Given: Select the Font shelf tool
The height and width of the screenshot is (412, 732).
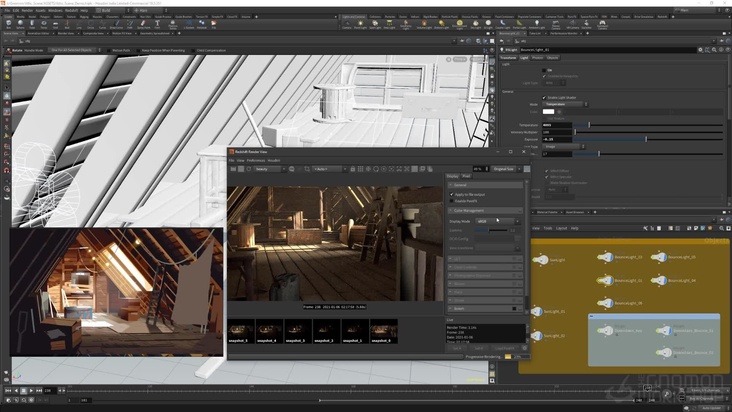Looking at the screenshot, I should [x=157, y=24].
